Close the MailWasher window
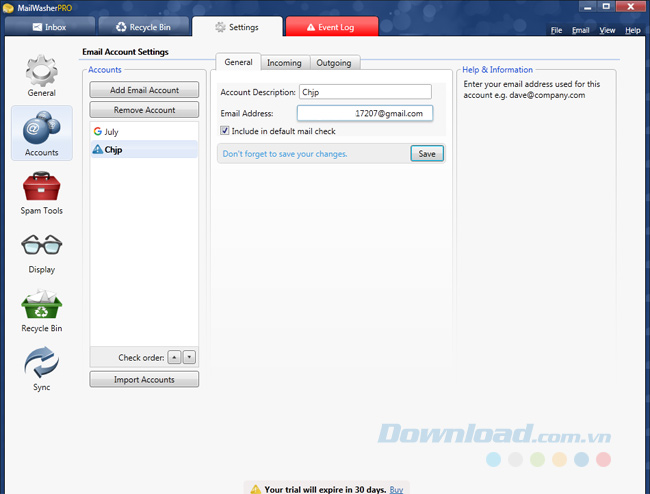The image size is (650, 494). point(631,7)
